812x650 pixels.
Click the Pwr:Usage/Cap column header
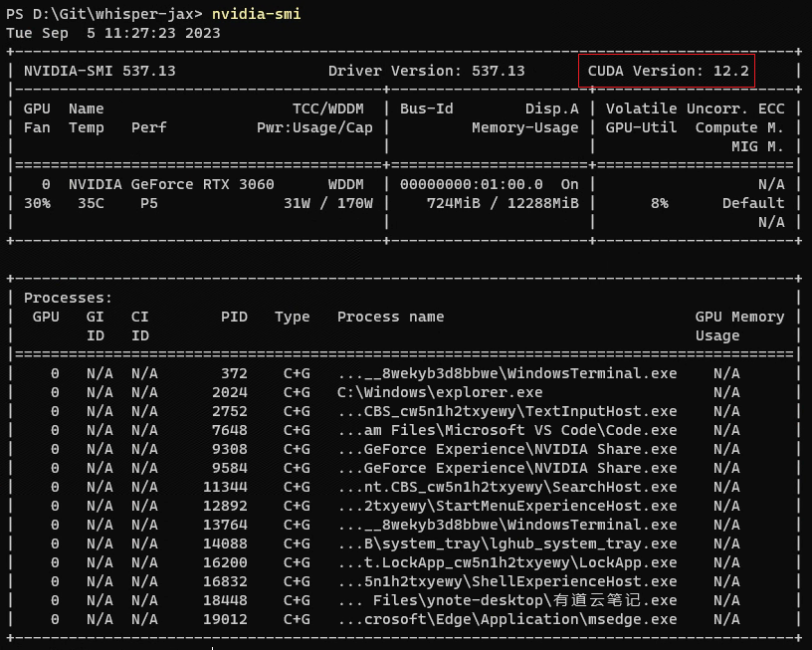(x=314, y=128)
